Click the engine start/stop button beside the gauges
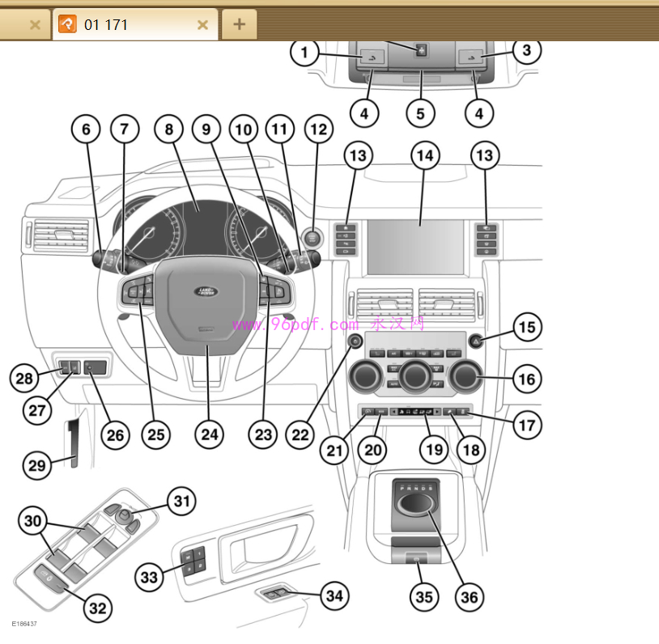Screen dimensions: 659x644 coord(313,237)
